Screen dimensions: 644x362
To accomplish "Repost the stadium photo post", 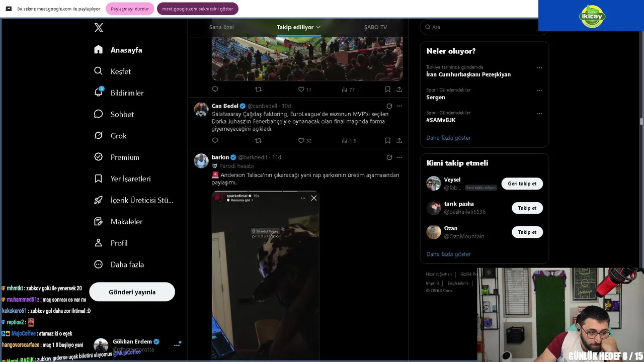I will point(258,89).
